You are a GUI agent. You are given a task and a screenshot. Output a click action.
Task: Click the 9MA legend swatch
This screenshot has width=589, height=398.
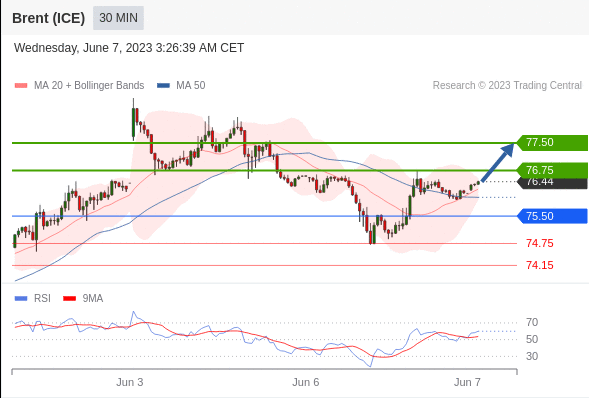coord(69,298)
